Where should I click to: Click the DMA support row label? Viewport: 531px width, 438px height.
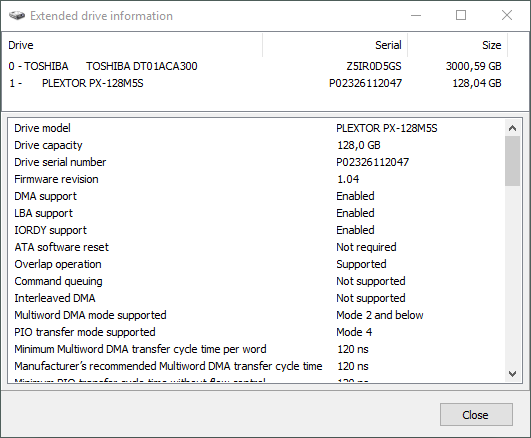click(x=45, y=196)
